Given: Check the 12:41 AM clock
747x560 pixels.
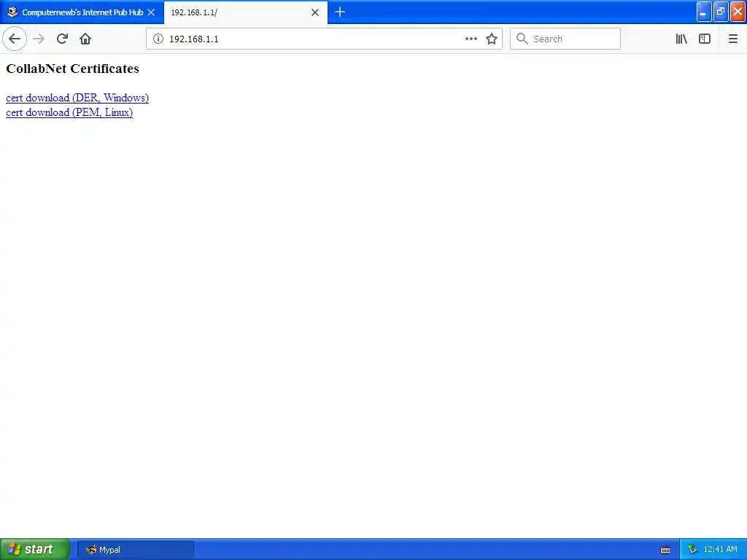Looking at the screenshot, I should [720, 550].
